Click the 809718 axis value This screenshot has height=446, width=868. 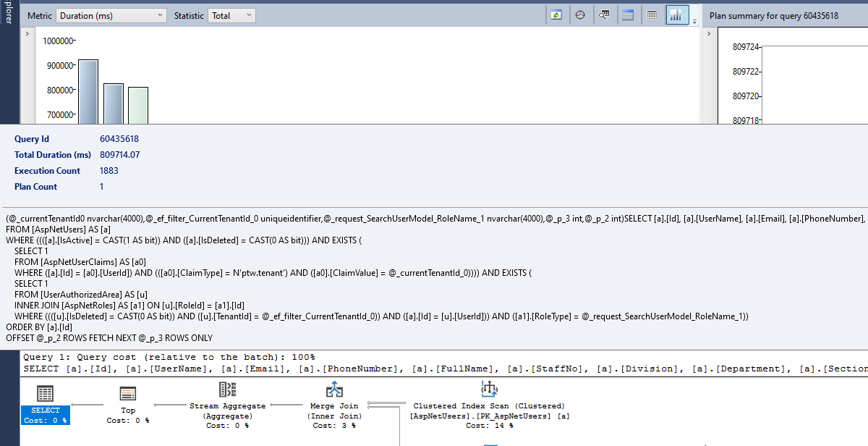pos(746,121)
